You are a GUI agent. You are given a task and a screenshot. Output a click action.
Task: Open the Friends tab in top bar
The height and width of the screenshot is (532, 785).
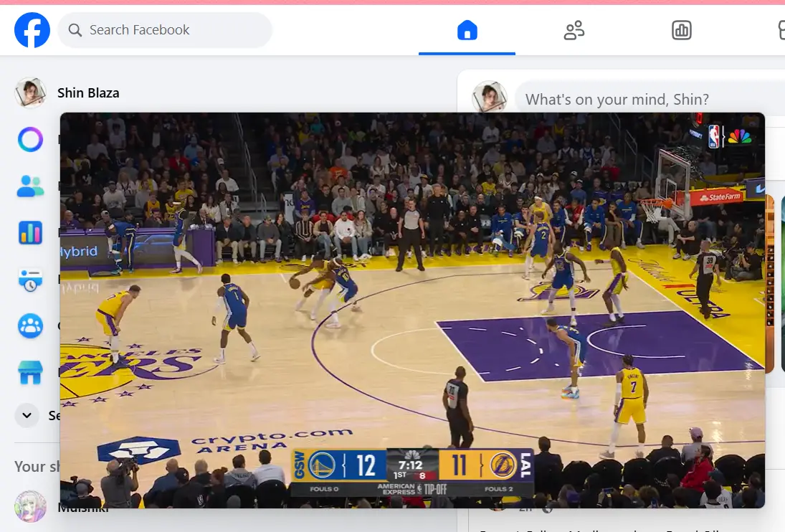(x=574, y=30)
